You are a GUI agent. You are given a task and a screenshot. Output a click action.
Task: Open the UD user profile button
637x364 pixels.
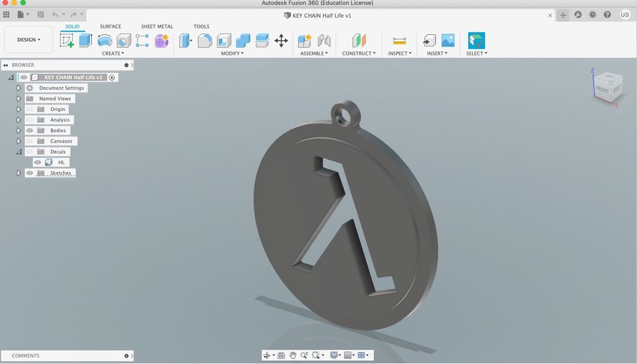coord(624,15)
